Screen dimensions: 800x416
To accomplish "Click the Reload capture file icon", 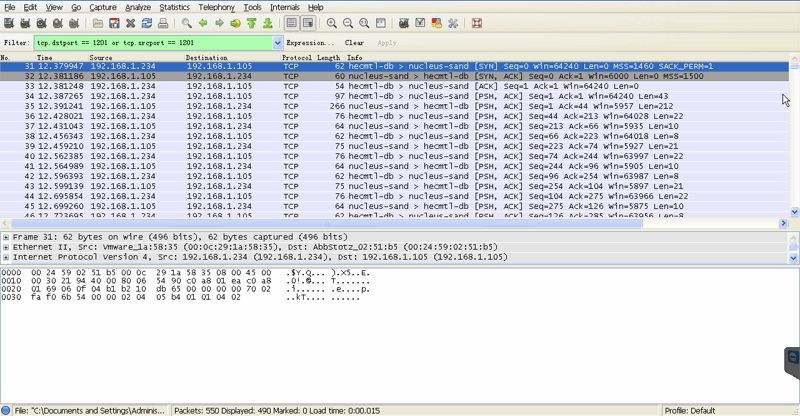I will tap(147, 23).
